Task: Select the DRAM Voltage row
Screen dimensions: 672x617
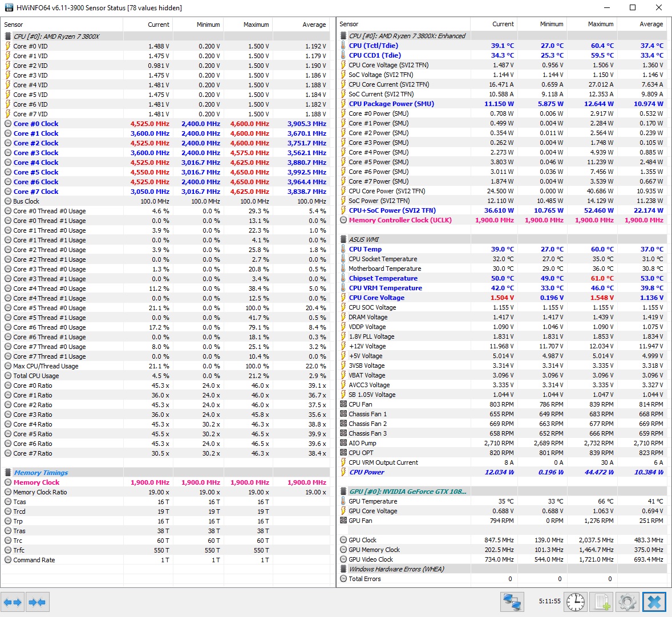Action: [x=502, y=317]
